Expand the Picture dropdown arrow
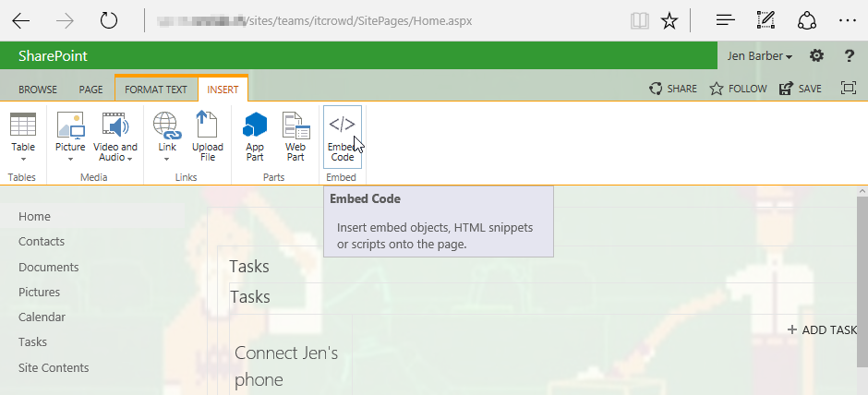 70,160
